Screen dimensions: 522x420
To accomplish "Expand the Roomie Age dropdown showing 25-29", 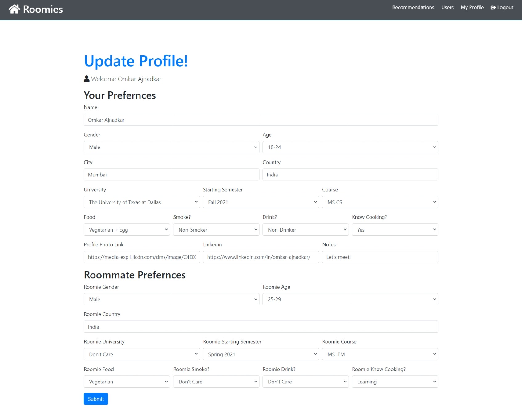I will 350,299.
